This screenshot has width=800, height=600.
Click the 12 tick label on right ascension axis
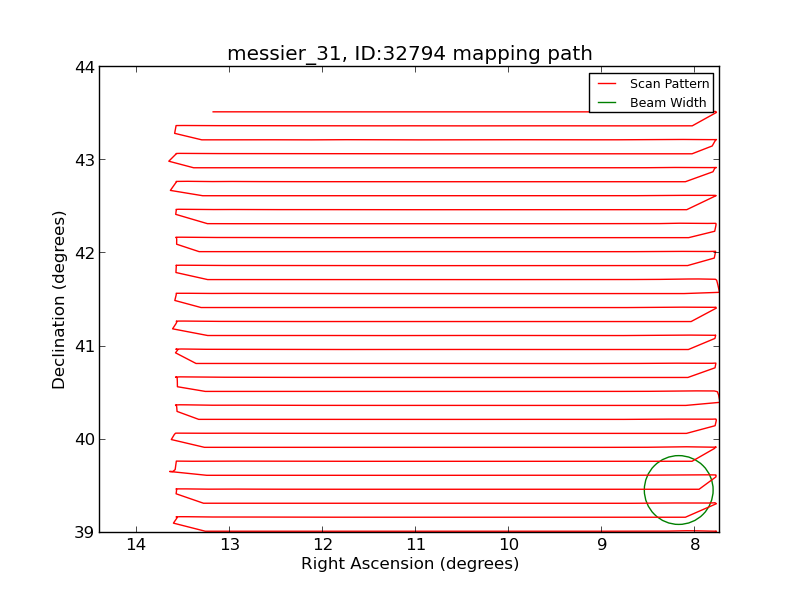322,545
